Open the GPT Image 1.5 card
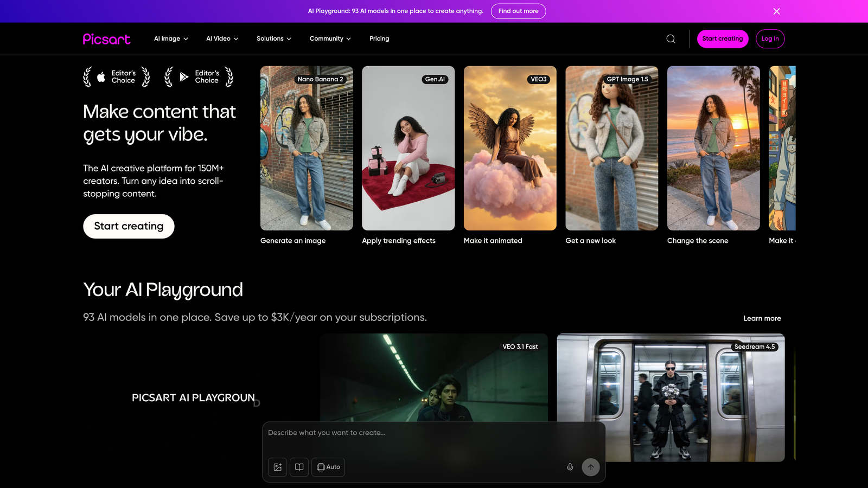This screenshot has width=868, height=488. click(x=612, y=148)
